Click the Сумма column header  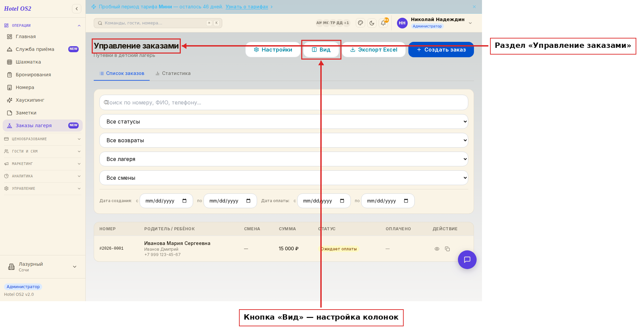point(288,229)
